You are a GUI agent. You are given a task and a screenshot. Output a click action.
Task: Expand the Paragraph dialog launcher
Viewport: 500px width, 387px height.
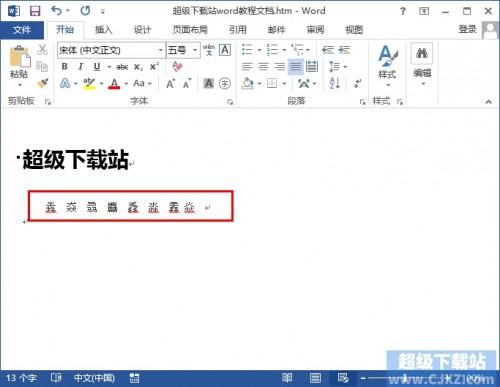362,102
